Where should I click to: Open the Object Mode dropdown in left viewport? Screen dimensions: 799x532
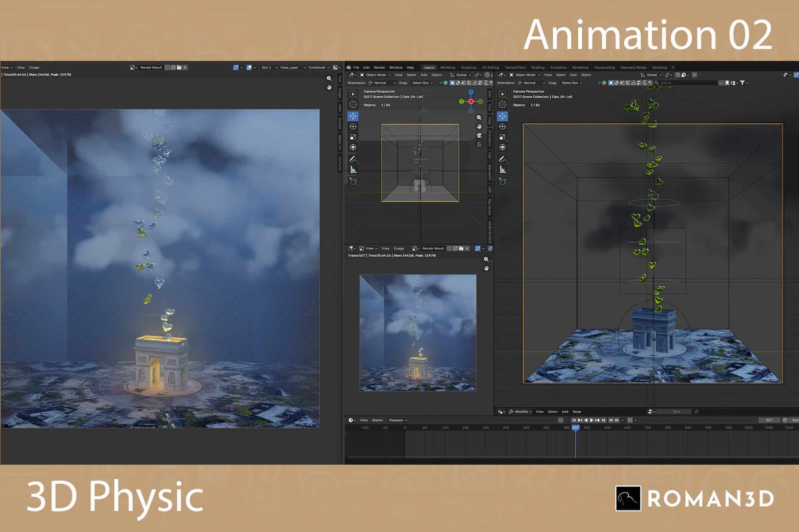coord(376,75)
